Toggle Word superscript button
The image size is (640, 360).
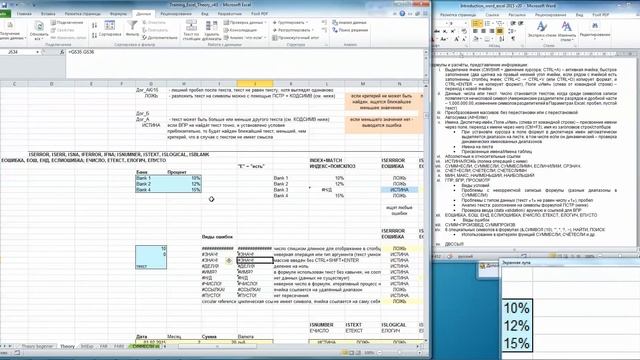(x=453, y=31)
